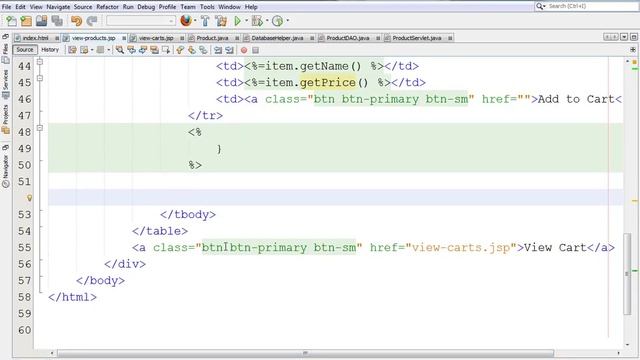Click the Firefox browser icon
This screenshot has width=640, height=360.
[186, 20]
